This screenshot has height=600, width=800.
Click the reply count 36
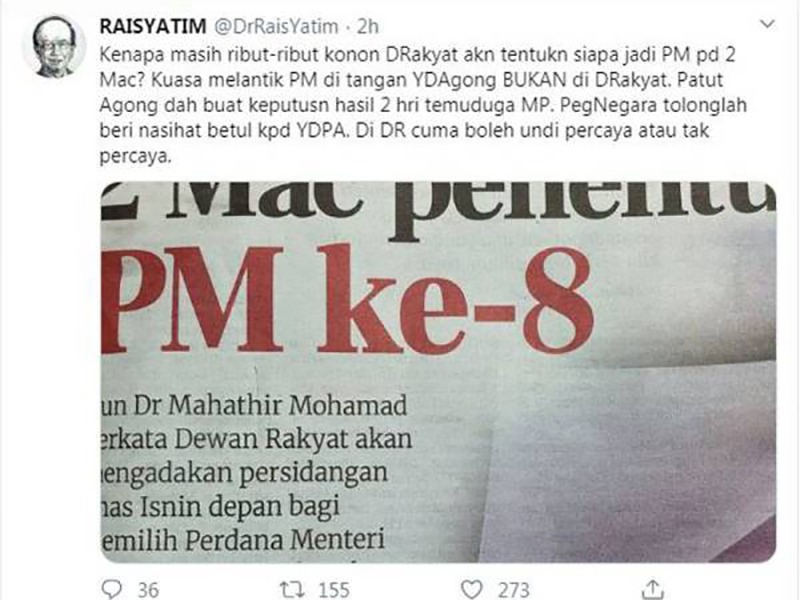point(148,590)
